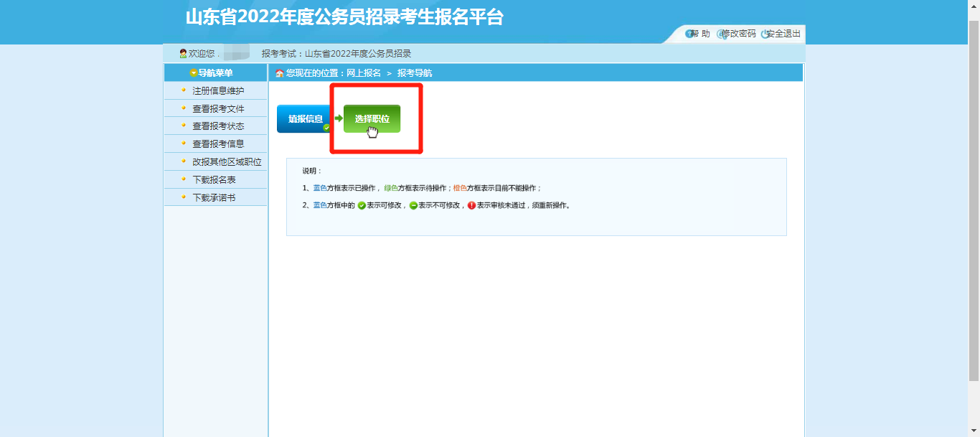Viewport: 980px width, 437px height.
Task: Click the green minus icon in legend
Action: click(x=413, y=205)
